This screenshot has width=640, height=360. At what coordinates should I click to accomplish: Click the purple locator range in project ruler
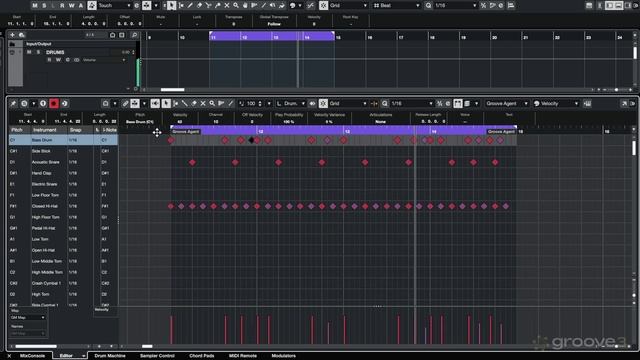tap(272, 36)
